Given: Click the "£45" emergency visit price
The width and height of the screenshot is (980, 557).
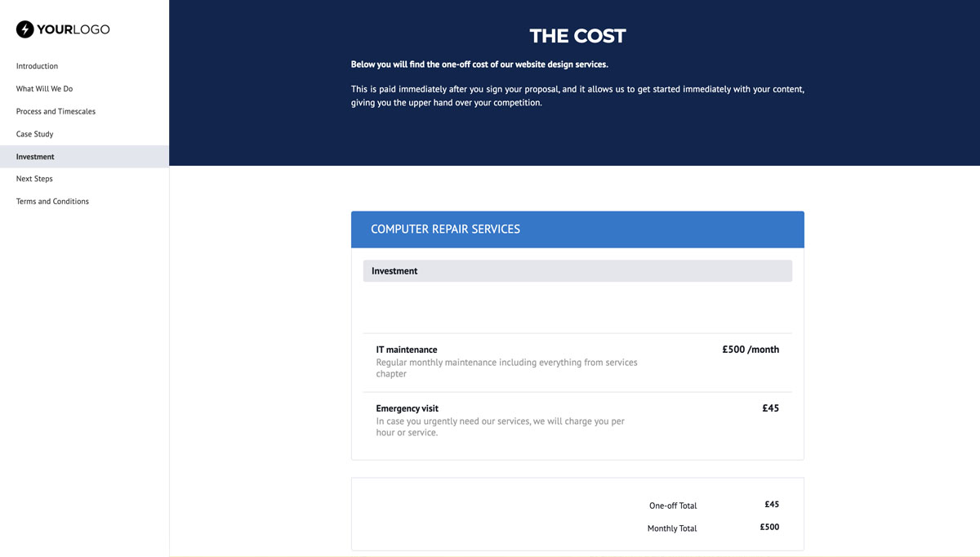Looking at the screenshot, I should click(770, 408).
